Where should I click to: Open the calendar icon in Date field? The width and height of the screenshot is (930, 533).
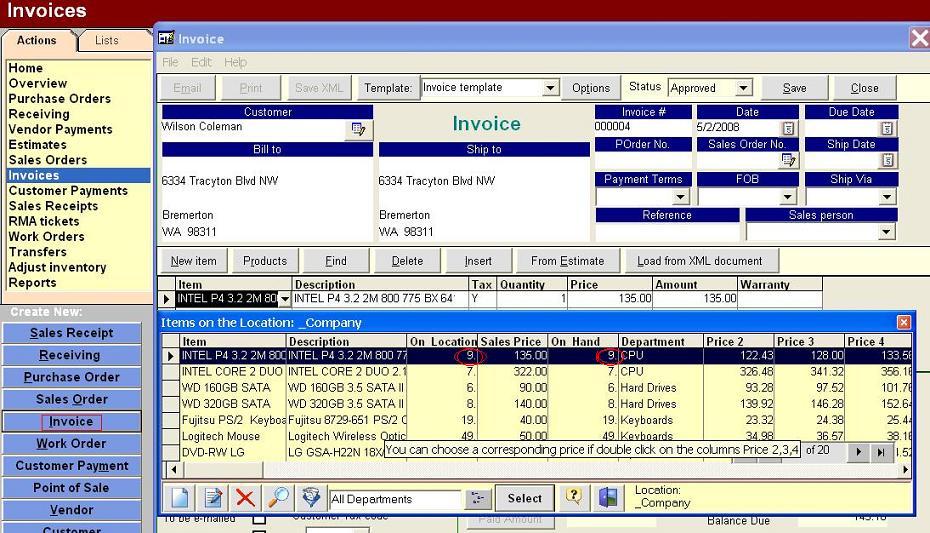click(x=788, y=128)
